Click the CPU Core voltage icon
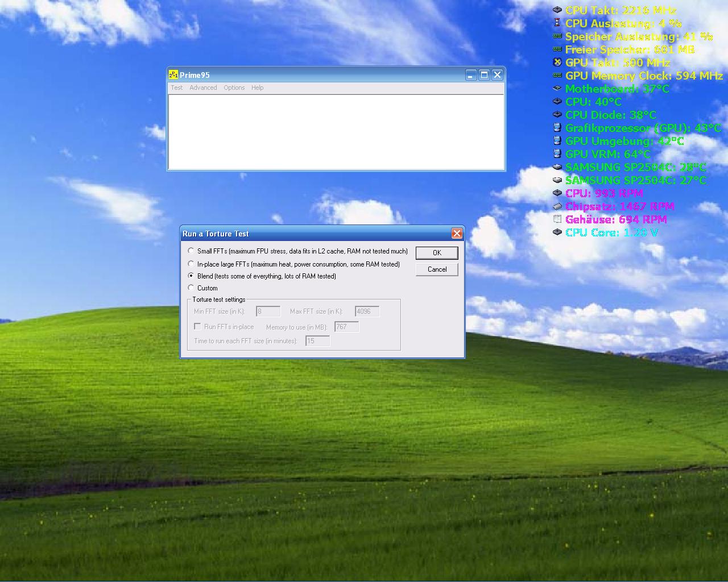Screen dimensions: 728x582 (557, 232)
